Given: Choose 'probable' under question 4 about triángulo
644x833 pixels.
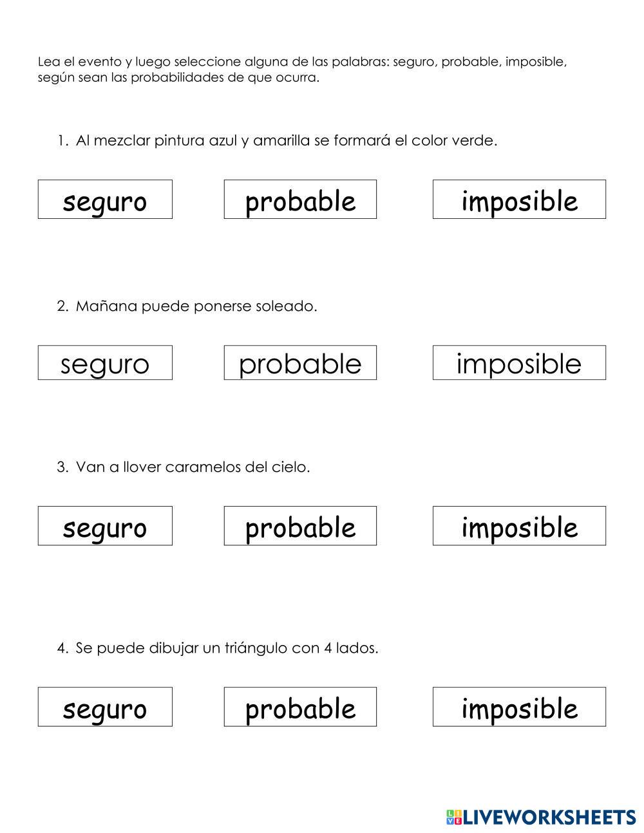Looking at the screenshot, I should [x=300, y=707].
